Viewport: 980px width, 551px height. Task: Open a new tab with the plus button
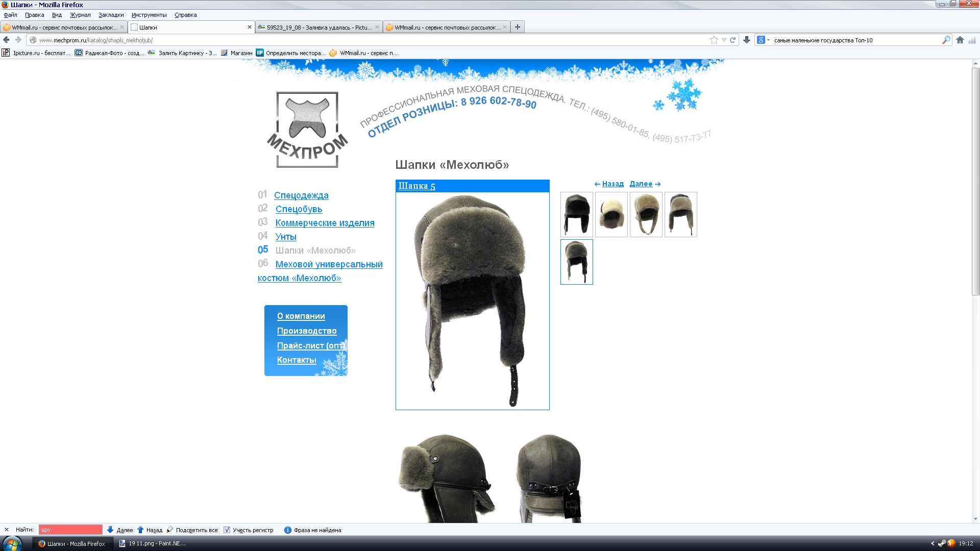pos(518,27)
